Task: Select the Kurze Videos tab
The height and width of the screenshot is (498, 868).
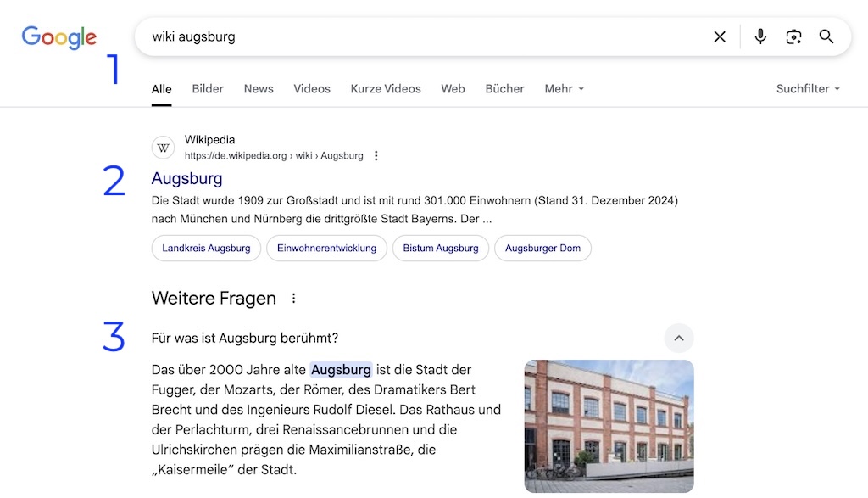Action: coord(386,89)
